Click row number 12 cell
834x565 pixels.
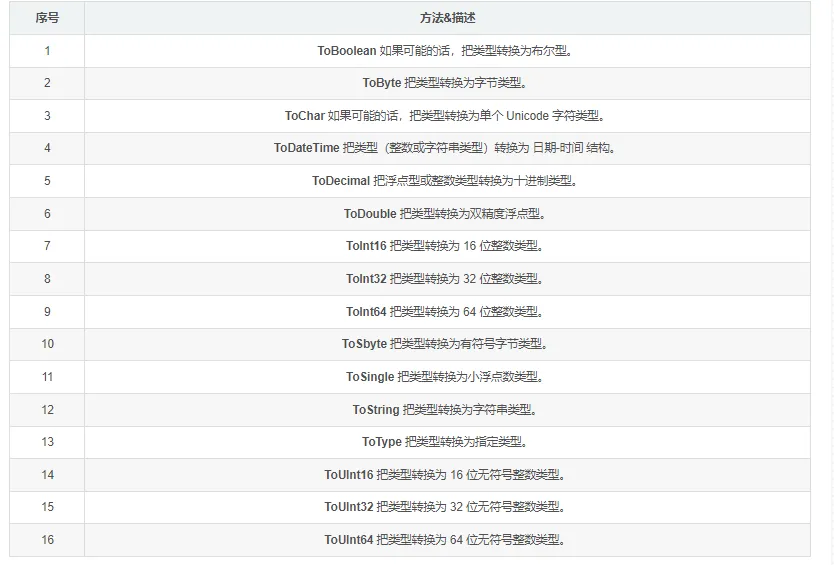(47, 410)
